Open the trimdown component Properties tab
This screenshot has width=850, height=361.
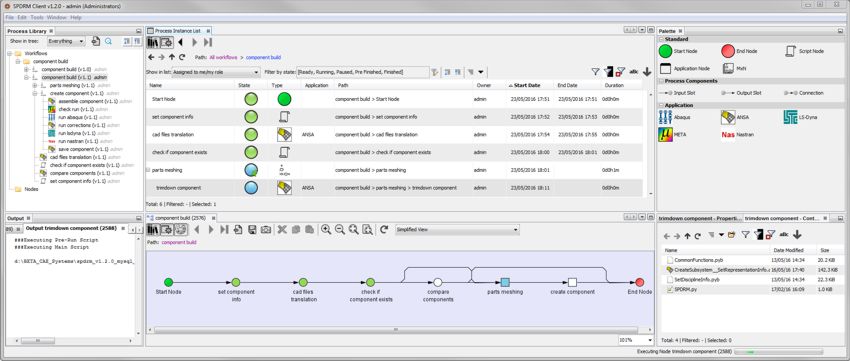699,218
